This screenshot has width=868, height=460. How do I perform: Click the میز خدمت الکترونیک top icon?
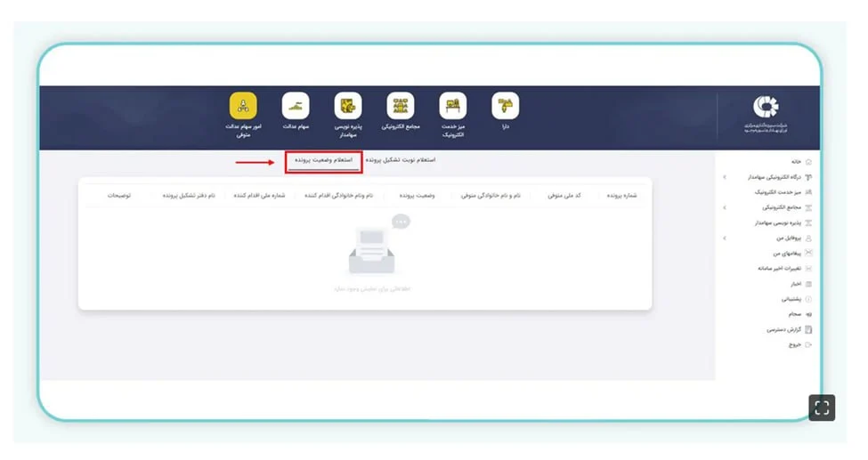click(x=452, y=106)
